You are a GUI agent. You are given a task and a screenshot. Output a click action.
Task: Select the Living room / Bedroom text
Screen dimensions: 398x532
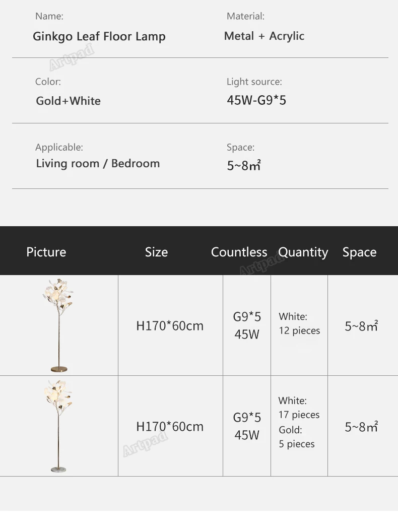[x=98, y=163]
